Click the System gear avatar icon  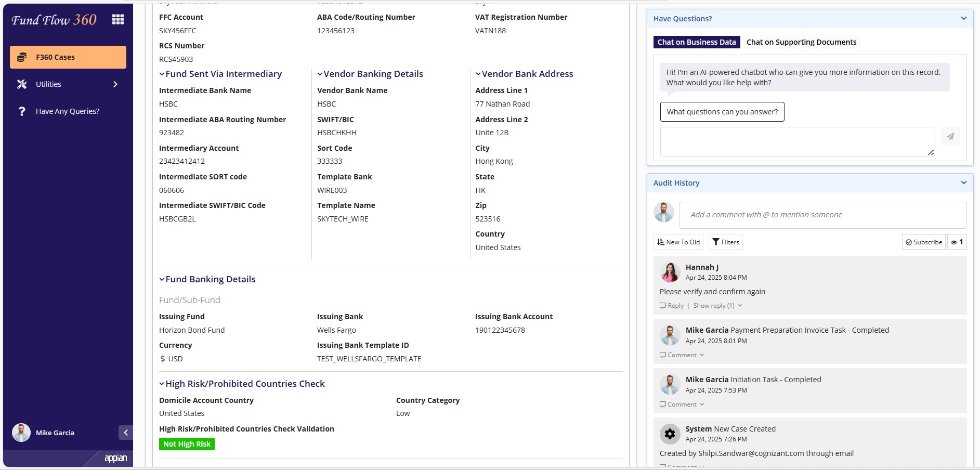click(670, 434)
